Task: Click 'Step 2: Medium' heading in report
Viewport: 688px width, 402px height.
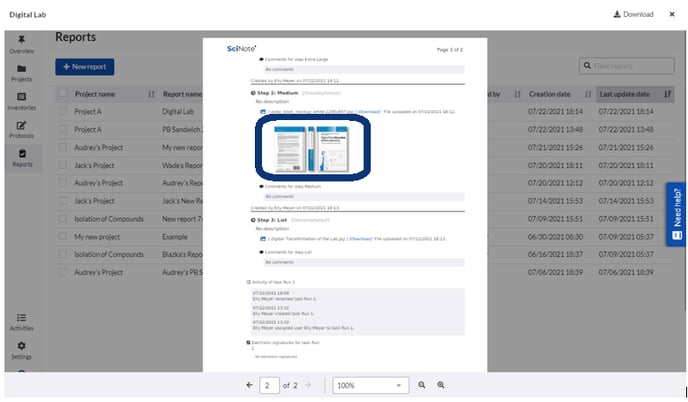Action: tap(277, 93)
